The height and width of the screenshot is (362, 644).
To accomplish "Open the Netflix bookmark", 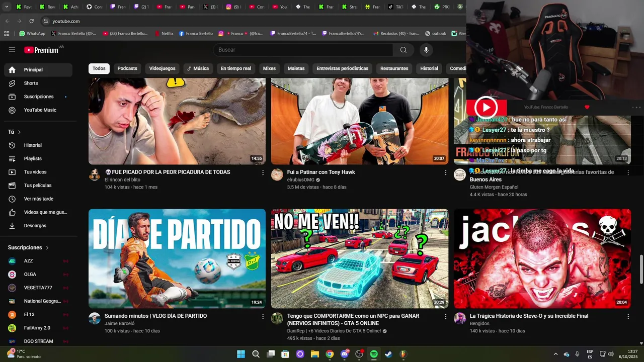I will 164,34.
